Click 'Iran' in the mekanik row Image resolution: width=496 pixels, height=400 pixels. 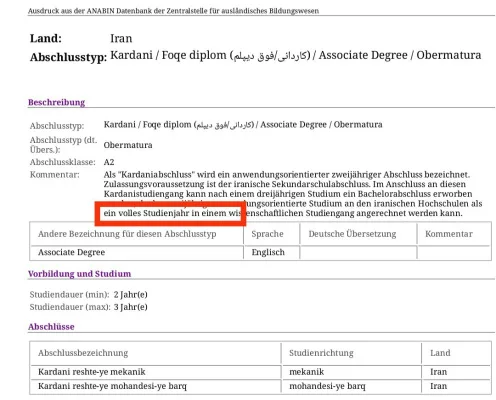pos(438,372)
